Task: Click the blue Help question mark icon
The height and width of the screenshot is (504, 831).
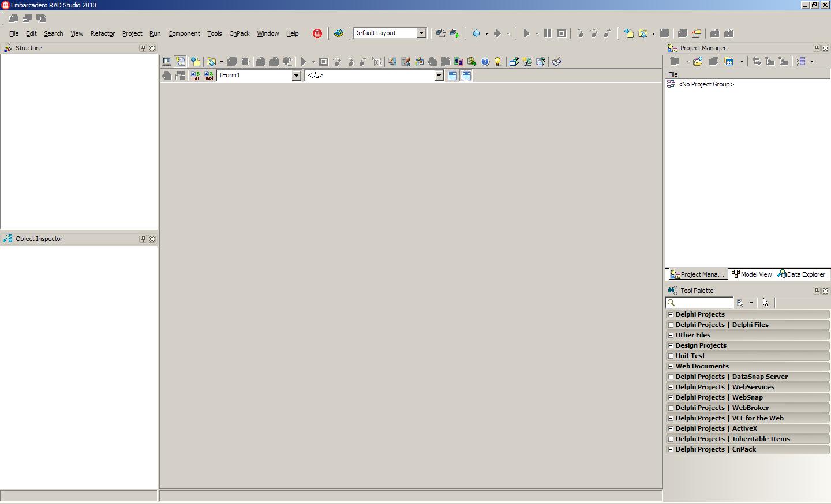Action: click(485, 62)
